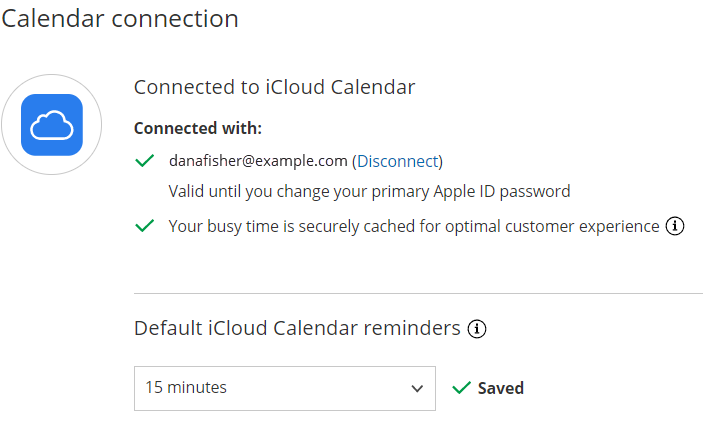This screenshot has height=445, width=703.
Task: Click the danafisher@example.com email address
Action: 258,161
